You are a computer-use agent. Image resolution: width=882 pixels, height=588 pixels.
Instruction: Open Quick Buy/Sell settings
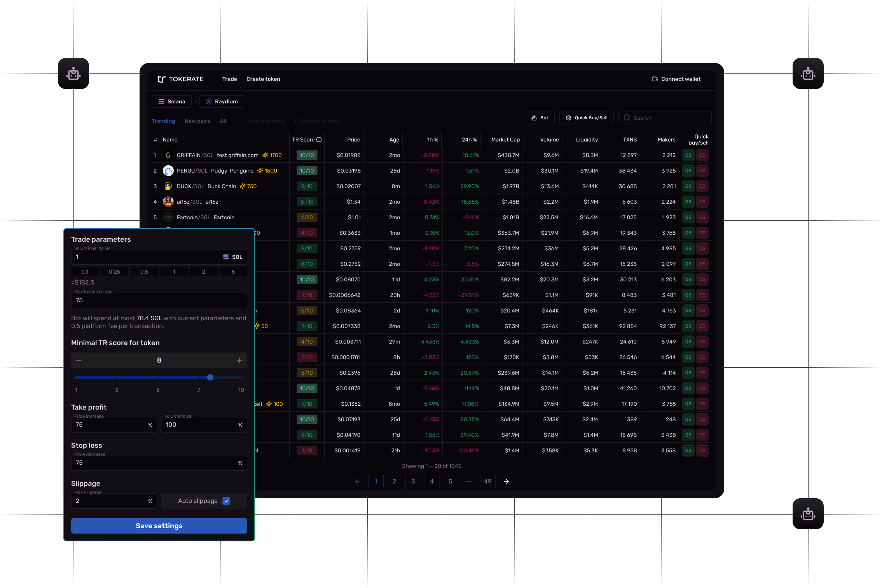point(587,118)
